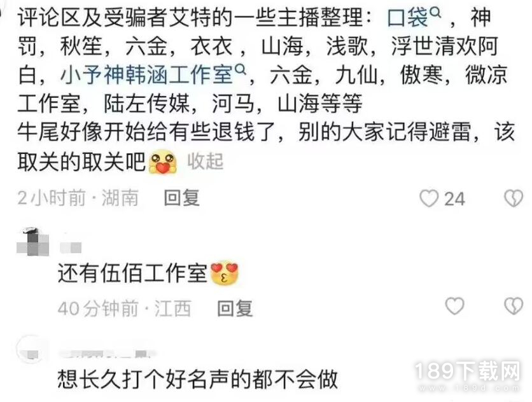Screen dimensions: 532x402
Task: Open the 口袋 search link
Action: (408, 18)
